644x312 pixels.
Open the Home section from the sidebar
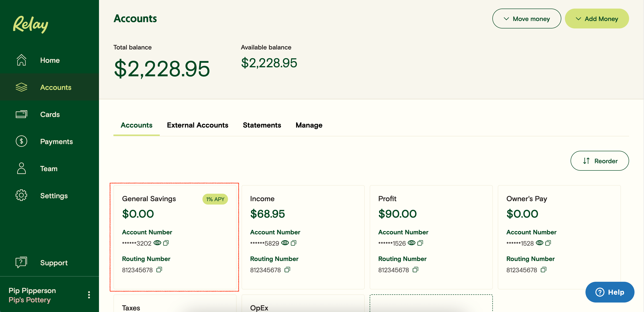50,60
